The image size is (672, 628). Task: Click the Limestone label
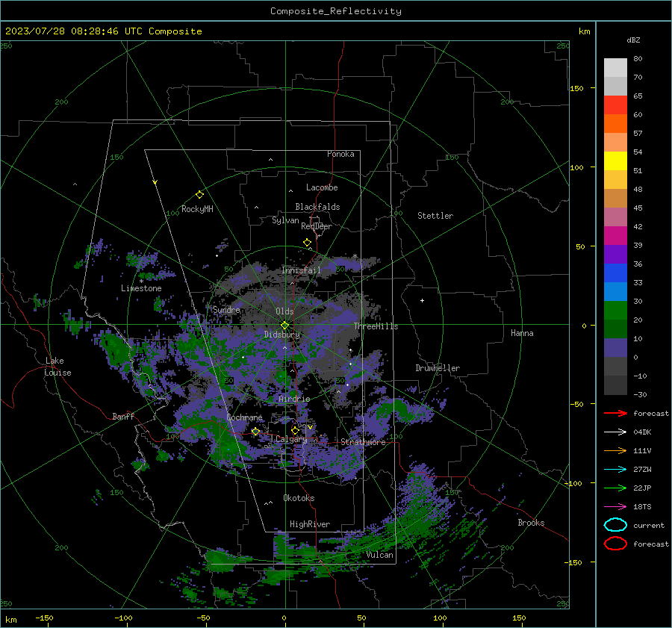[141, 288]
